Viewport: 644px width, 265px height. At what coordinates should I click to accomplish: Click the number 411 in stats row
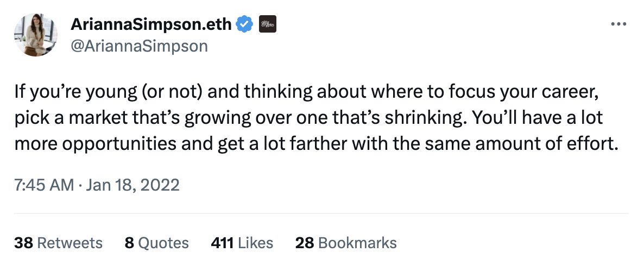click(x=223, y=243)
